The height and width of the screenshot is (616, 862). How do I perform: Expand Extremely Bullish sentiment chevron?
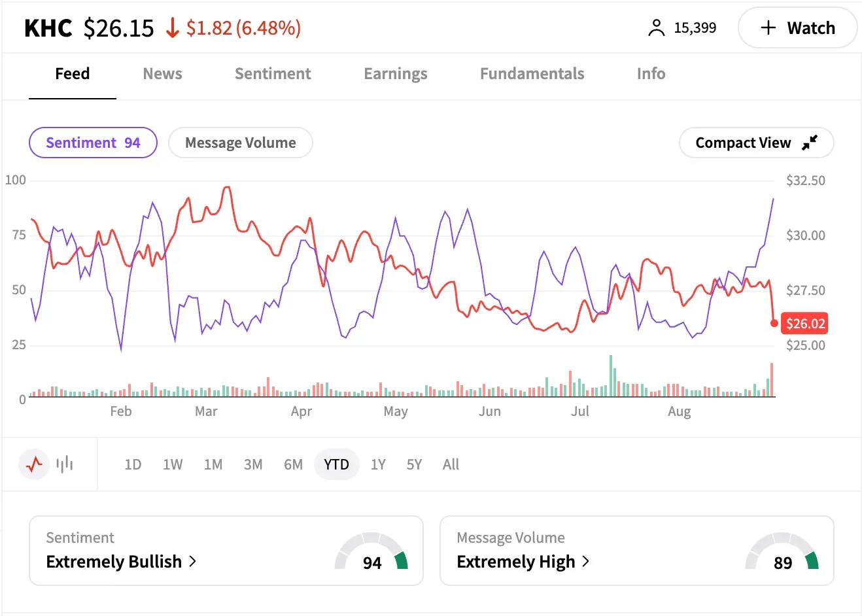(192, 561)
